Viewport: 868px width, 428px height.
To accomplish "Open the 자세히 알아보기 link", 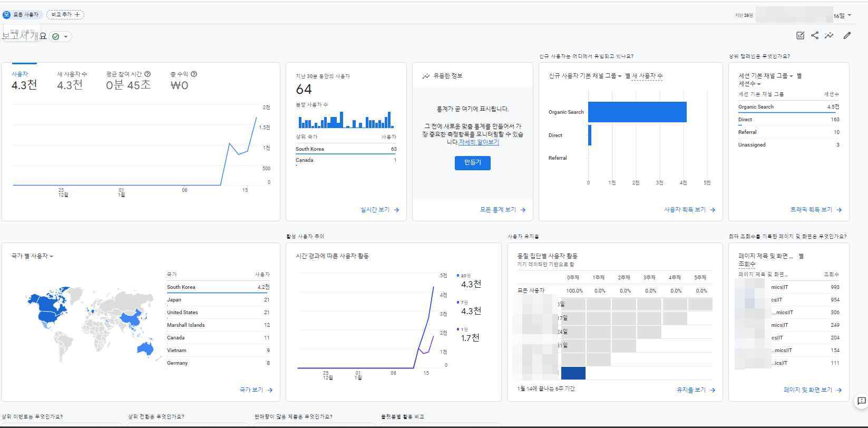I will pos(479,142).
